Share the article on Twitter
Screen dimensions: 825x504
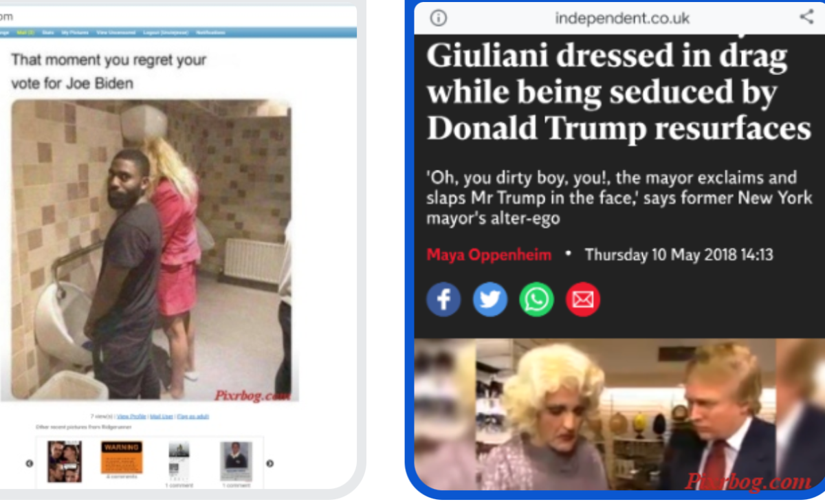point(490,300)
